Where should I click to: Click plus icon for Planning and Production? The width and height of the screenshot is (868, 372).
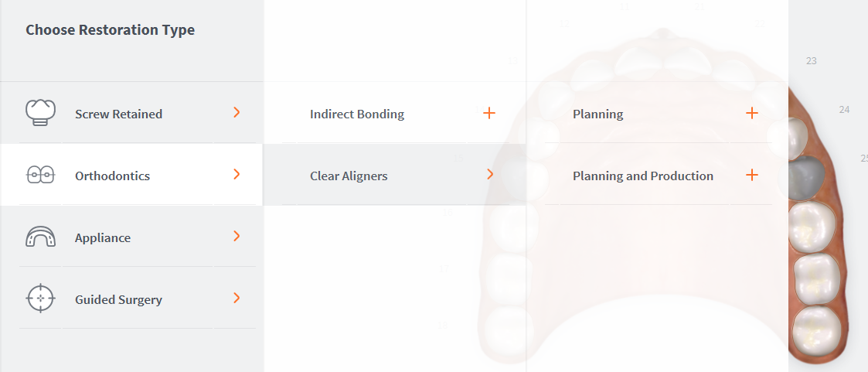(751, 176)
